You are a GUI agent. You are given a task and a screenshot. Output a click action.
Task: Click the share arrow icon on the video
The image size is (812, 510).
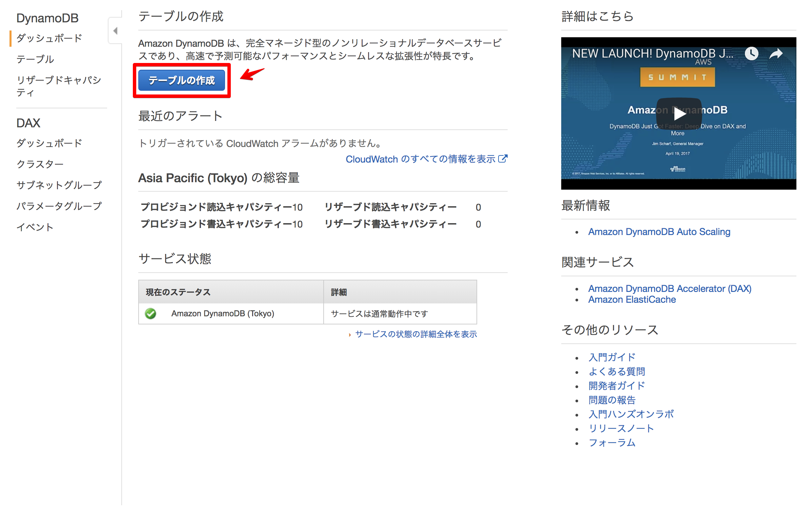point(776,54)
